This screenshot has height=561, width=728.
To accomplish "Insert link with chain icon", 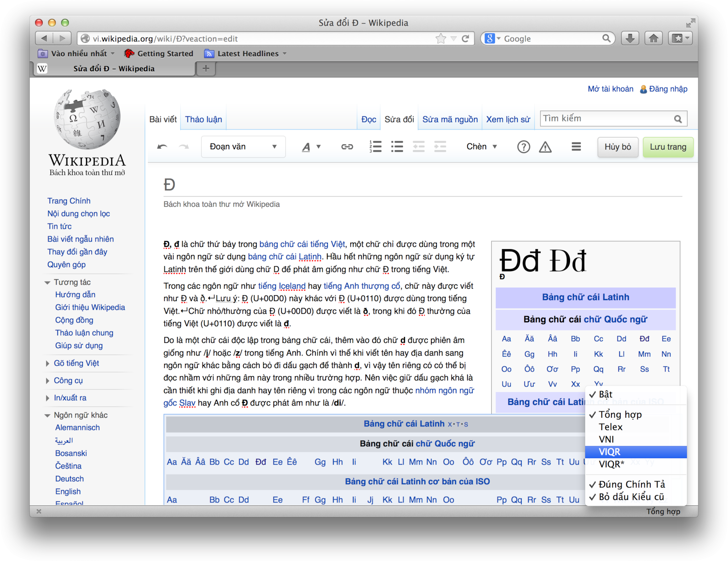I will 347,147.
